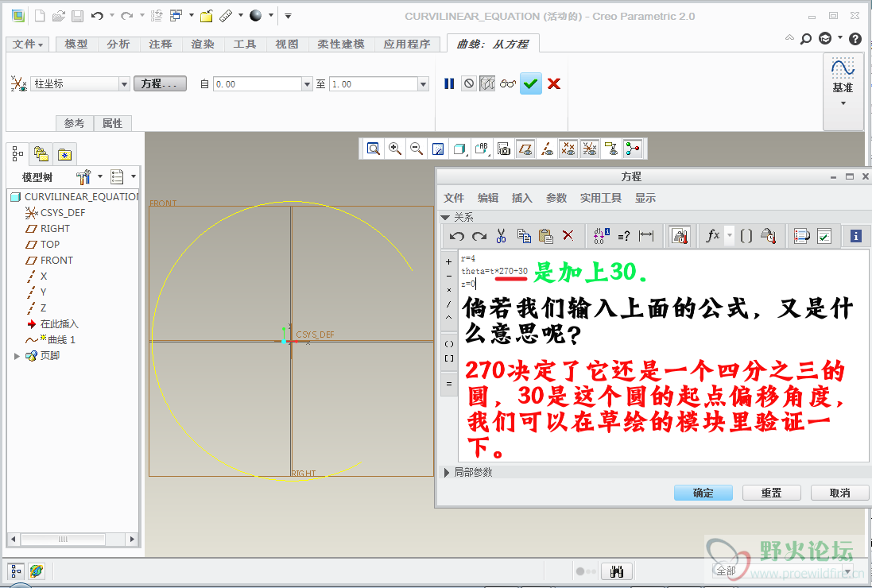Open 实用工具 menu in equation dialog
Viewport: 872px width, 588px height.
click(x=601, y=198)
